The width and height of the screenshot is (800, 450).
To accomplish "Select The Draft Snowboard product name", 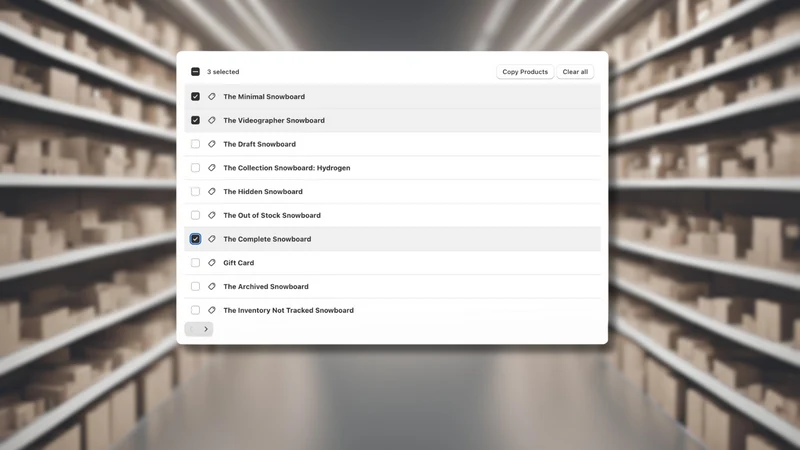I will click(x=259, y=144).
